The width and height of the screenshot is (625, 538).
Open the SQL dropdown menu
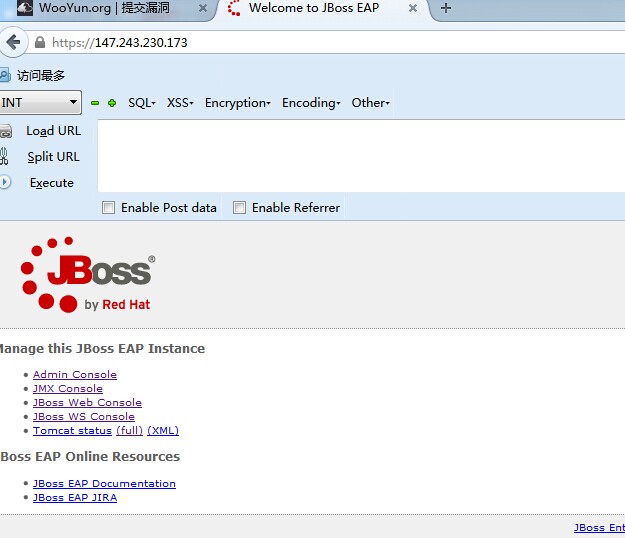tap(142, 103)
